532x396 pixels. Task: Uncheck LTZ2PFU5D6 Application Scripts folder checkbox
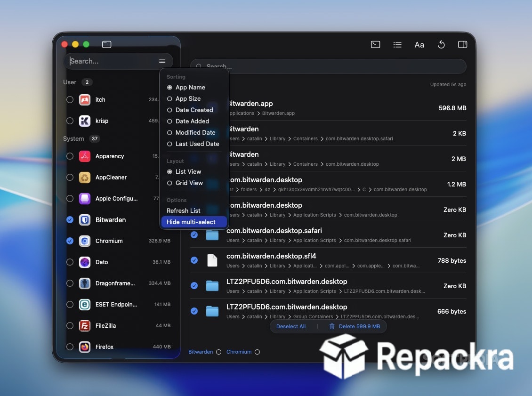pos(194,286)
